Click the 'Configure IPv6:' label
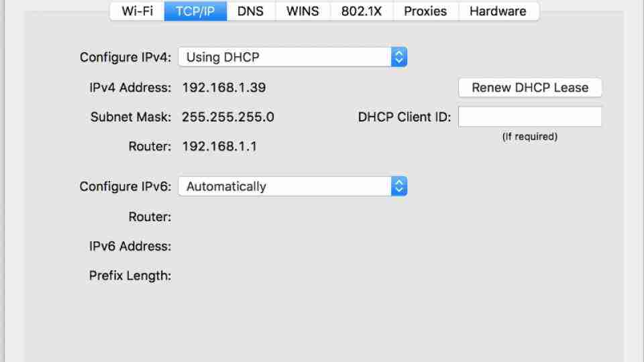The height and width of the screenshot is (362, 644). [x=125, y=187]
